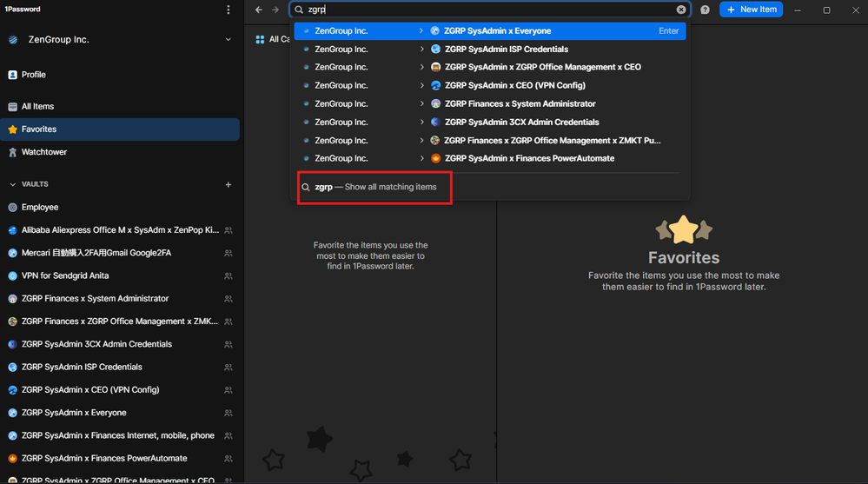Select result ZGRP Finances x ZGRP Office Management x ZMKT
Image resolution: width=868 pixels, height=484 pixels.
tap(490, 141)
